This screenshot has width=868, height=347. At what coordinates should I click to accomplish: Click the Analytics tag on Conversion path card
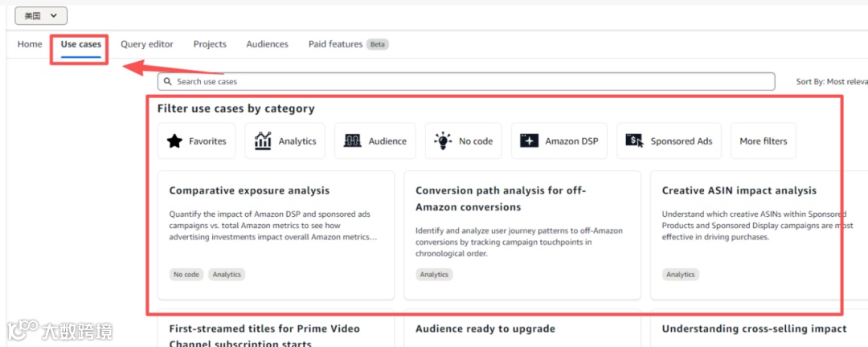tap(434, 275)
